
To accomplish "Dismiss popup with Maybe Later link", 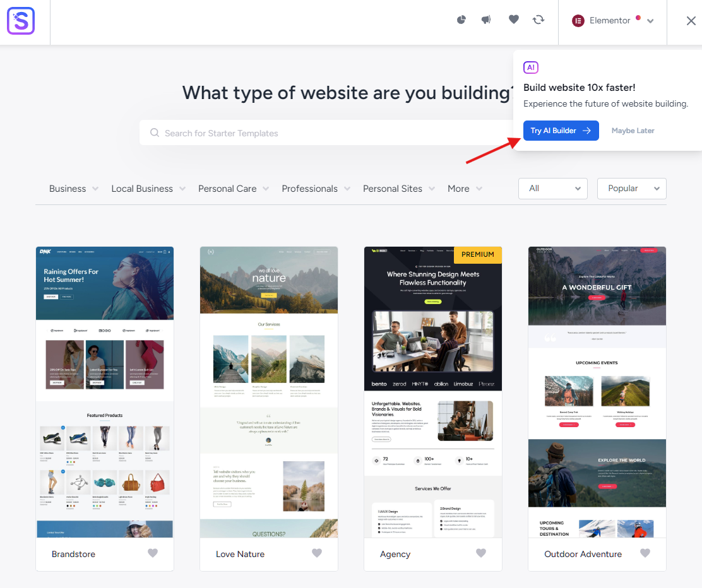I will point(633,131).
